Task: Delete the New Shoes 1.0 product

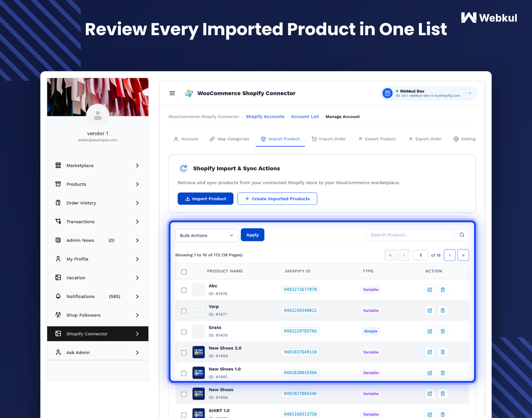Action: (x=443, y=373)
